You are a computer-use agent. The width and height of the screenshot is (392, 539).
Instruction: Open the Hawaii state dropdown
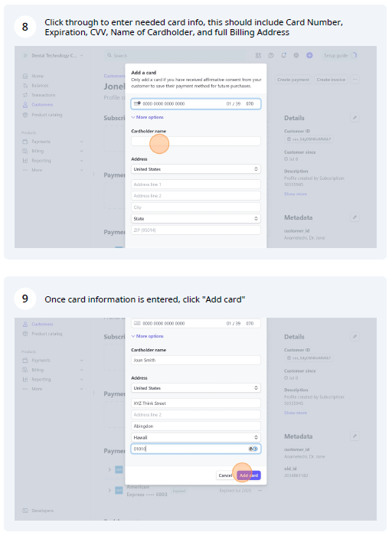click(196, 437)
